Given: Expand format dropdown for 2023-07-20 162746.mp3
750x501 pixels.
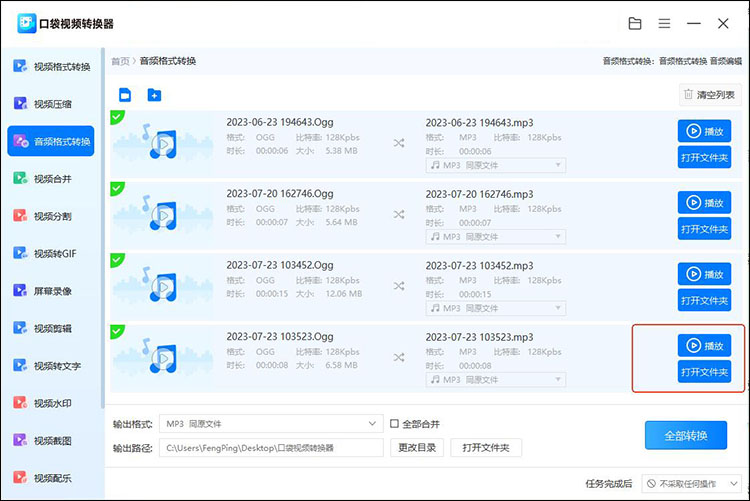Looking at the screenshot, I should tap(496, 236).
